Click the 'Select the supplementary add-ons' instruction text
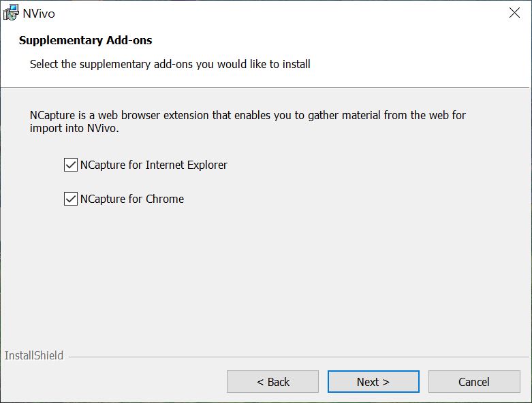The width and height of the screenshot is (532, 403). (170, 64)
